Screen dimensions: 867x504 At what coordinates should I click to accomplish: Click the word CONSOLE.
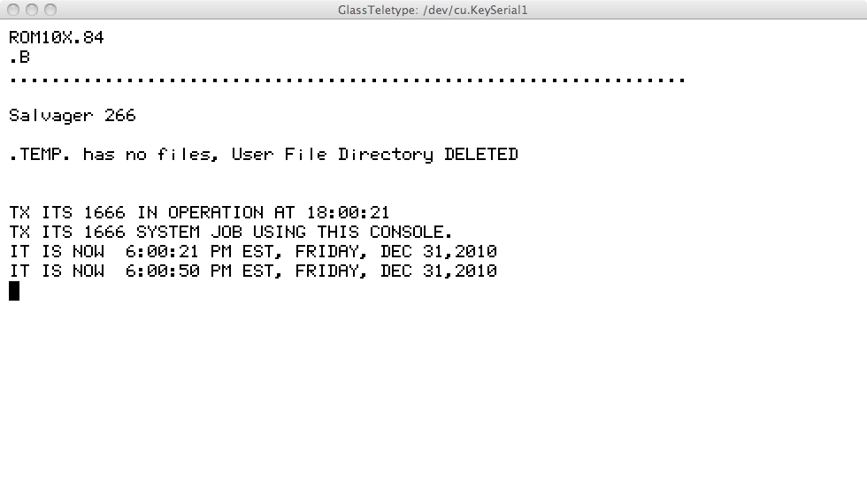pyautogui.click(x=410, y=233)
